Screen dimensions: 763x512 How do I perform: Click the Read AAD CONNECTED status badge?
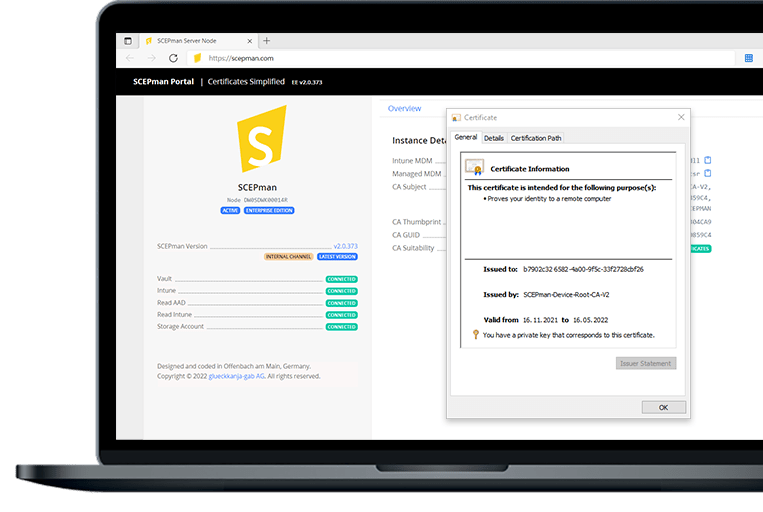coord(342,303)
